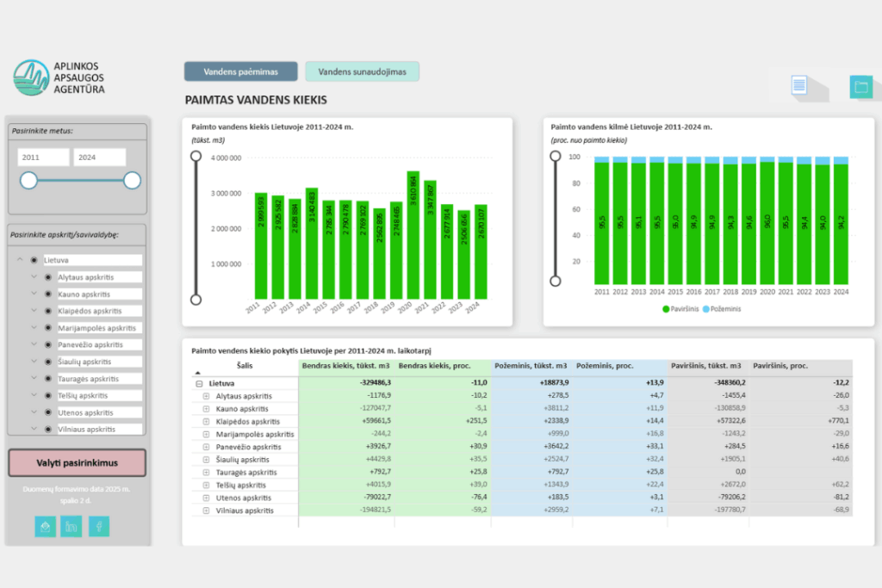Open the LinkedIn share icon
The height and width of the screenshot is (588, 882).
72,526
